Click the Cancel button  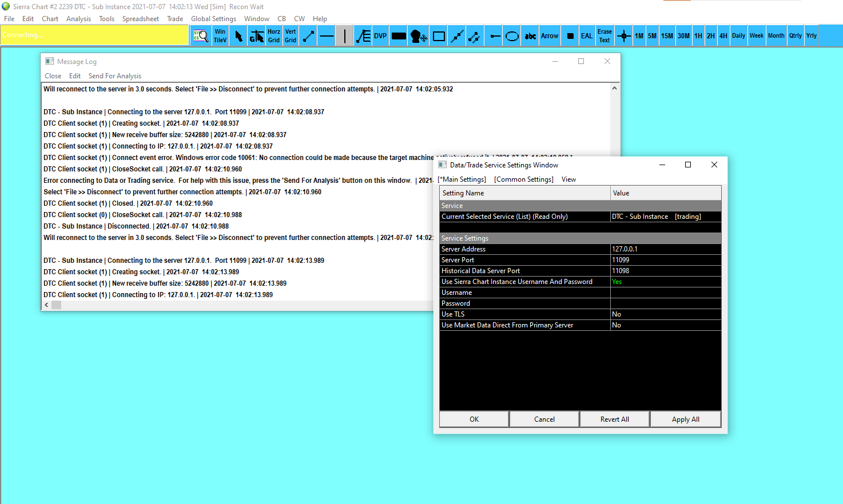[x=544, y=419]
